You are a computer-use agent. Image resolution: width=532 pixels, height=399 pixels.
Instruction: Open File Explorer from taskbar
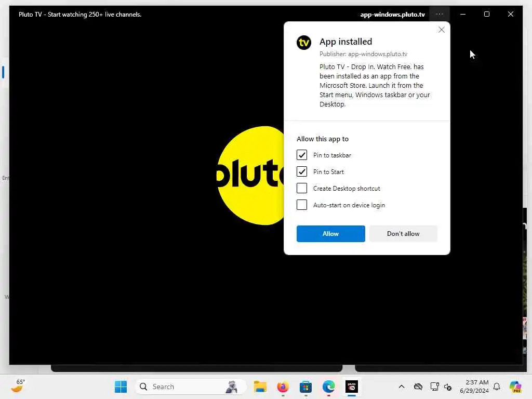260,387
